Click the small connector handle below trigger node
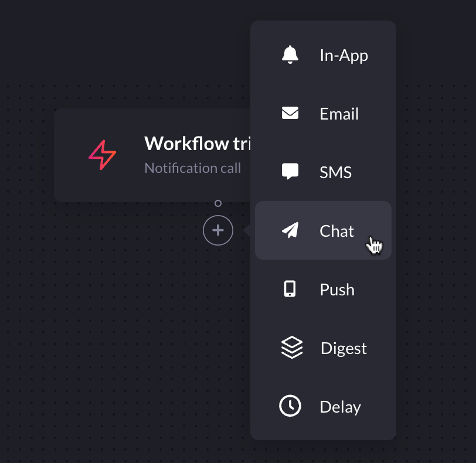Screen dimensions: 476x463 click(218, 203)
